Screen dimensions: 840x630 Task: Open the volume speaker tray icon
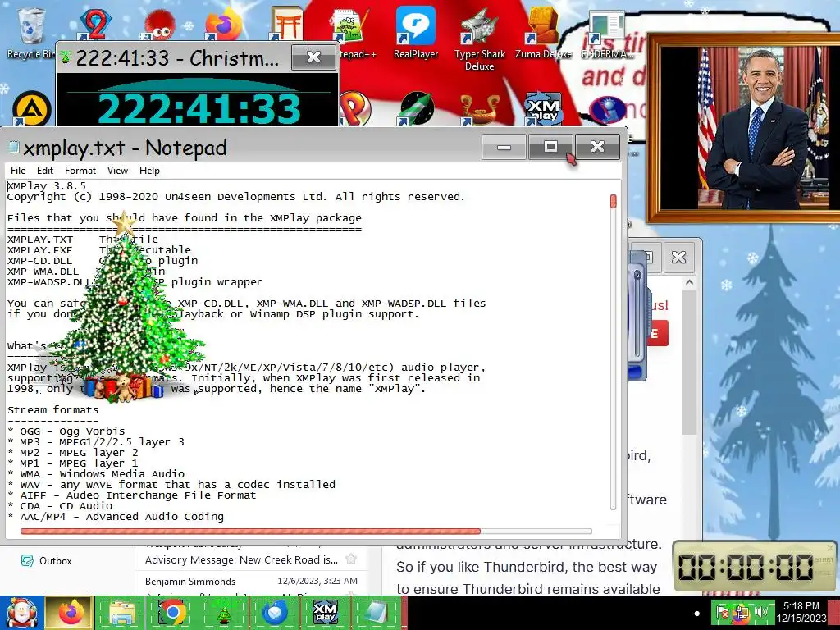[x=761, y=612]
